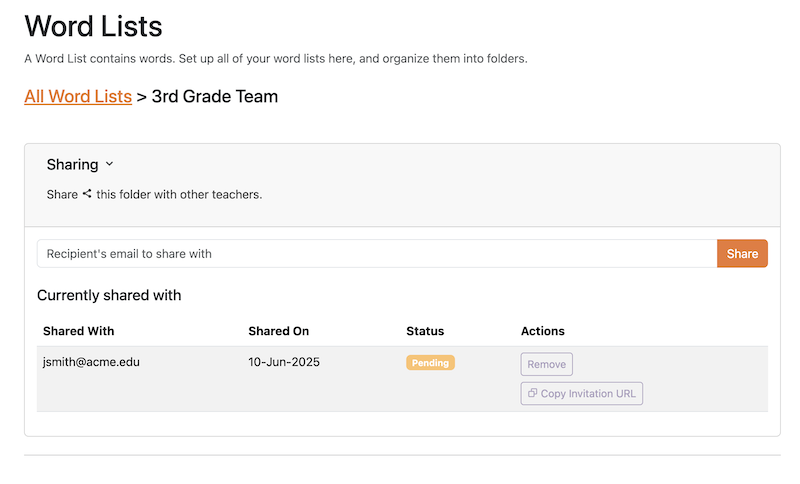Select the jsmith@acme.edu email cell
The height and width of the screenshot is (484, 800).
click(91, 362)
